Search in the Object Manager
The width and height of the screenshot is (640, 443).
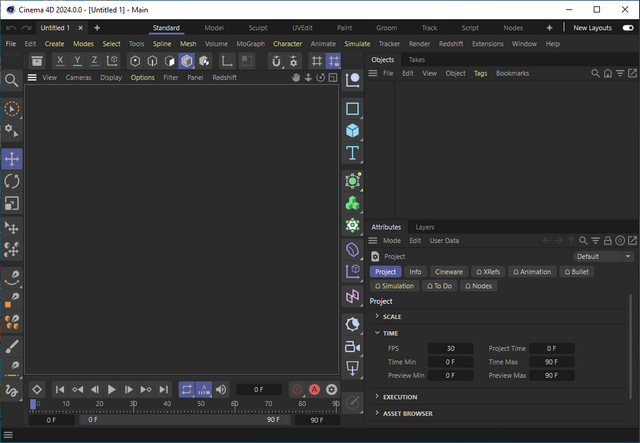[596, 73]
